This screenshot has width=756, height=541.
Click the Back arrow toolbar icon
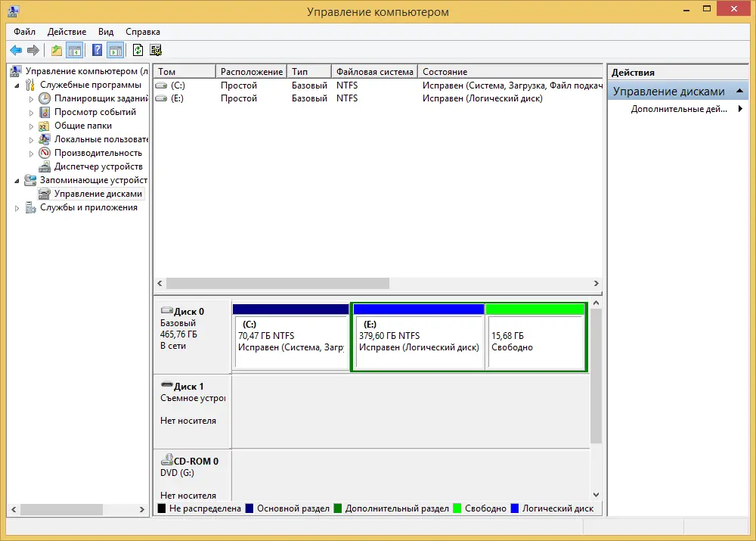pyautogui.click(x=16, y=51)
